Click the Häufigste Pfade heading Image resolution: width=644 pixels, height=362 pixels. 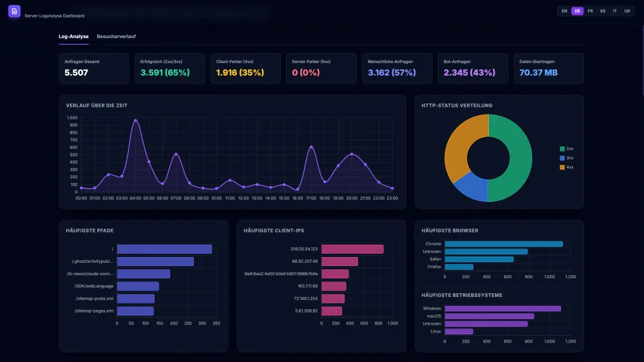pos(90,231)
